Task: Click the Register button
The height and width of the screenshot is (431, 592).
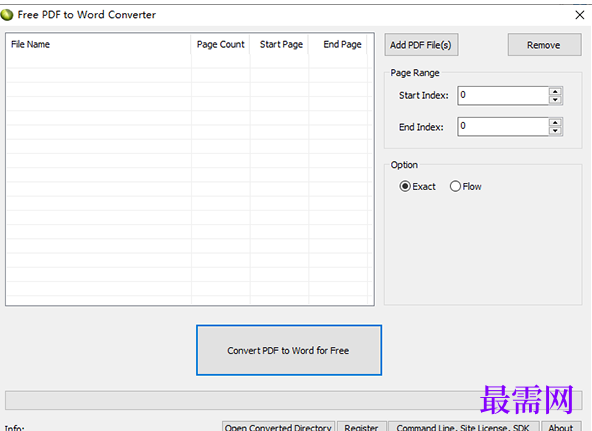Action: tap(361, 426)
